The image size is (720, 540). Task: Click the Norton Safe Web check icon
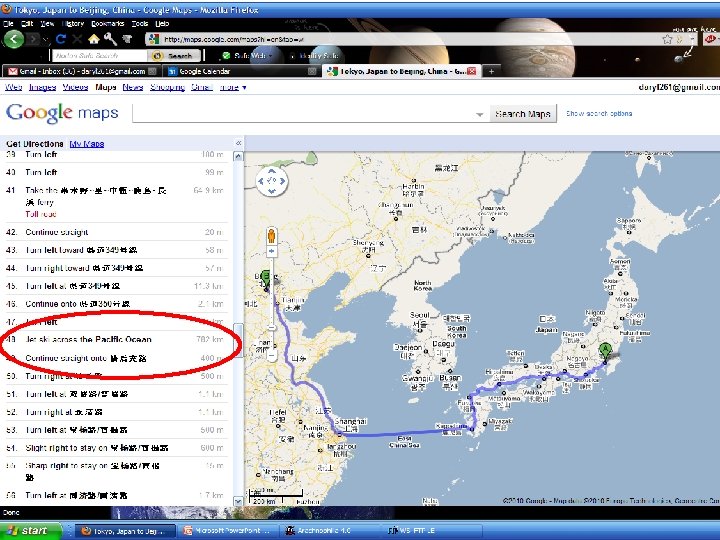click(x=226, y=56)
